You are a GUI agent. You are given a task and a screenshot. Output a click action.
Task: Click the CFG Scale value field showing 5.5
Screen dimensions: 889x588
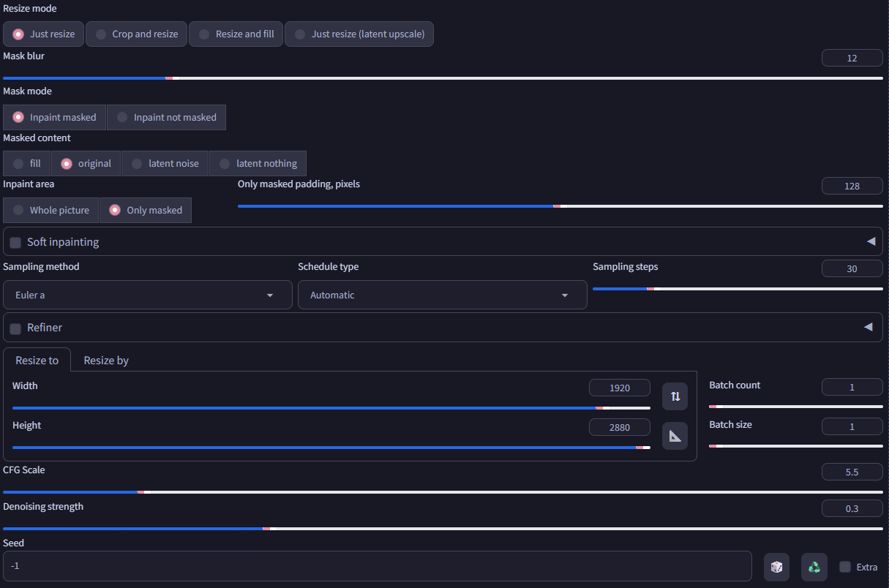(x=852, y=472)
